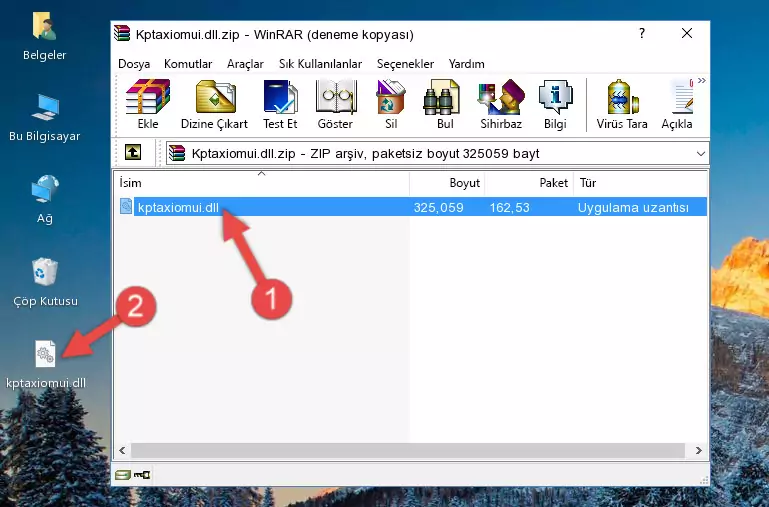Sort by Tür column header
This screenshot has height=507, width=769.
click(x=640, y=183)
